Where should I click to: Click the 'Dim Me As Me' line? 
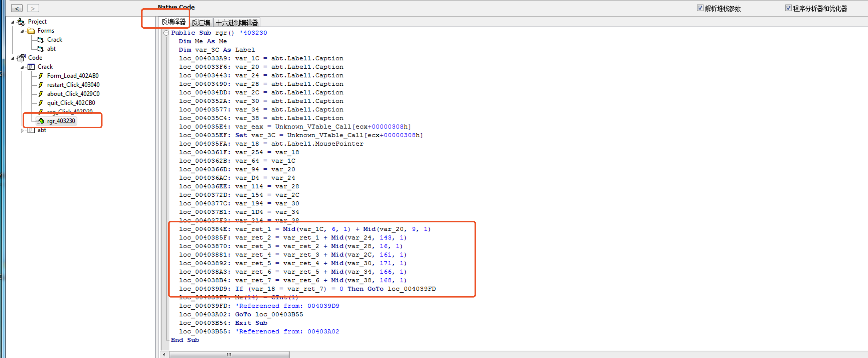tap(203, 41)
